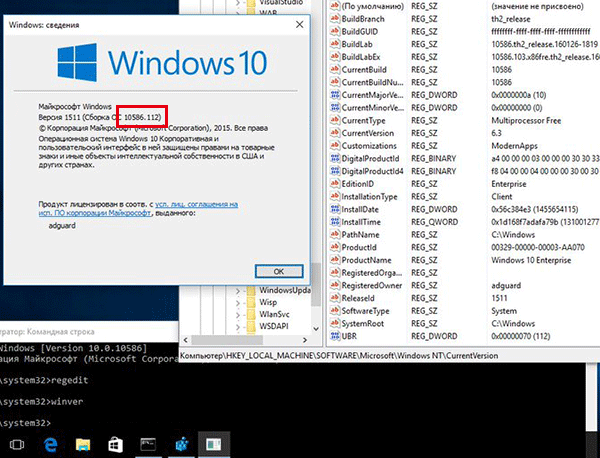Image resolution: width=600 pixels, height=458 pixels.
Task: Click the ModernApps data value
Action: pyautogui.click(x=514, y=145)
